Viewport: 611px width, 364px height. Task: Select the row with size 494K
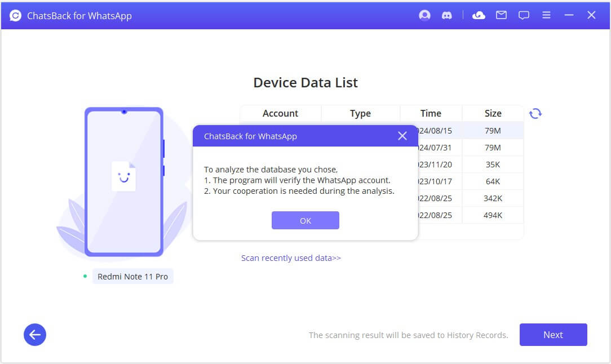pos(470,215)
